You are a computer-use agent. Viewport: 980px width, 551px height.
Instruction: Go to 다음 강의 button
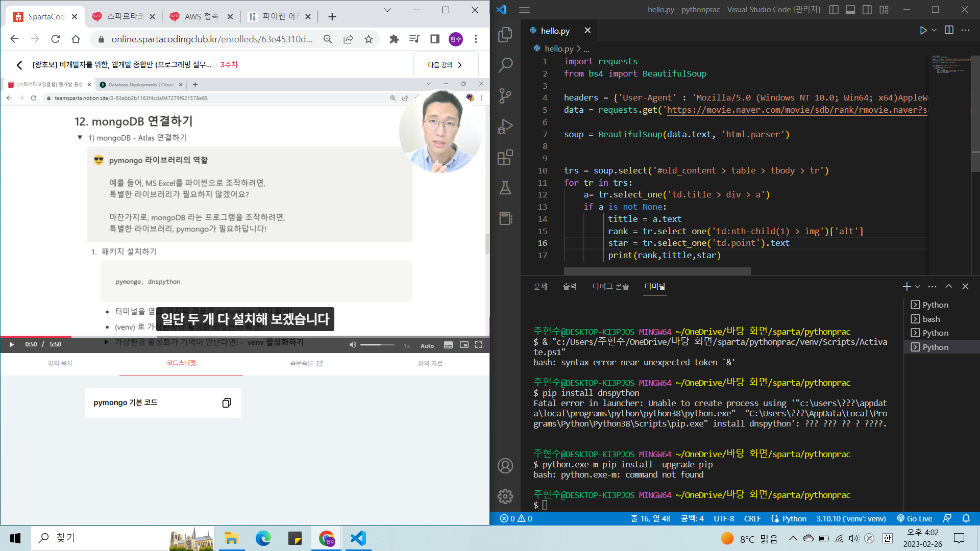446,65
